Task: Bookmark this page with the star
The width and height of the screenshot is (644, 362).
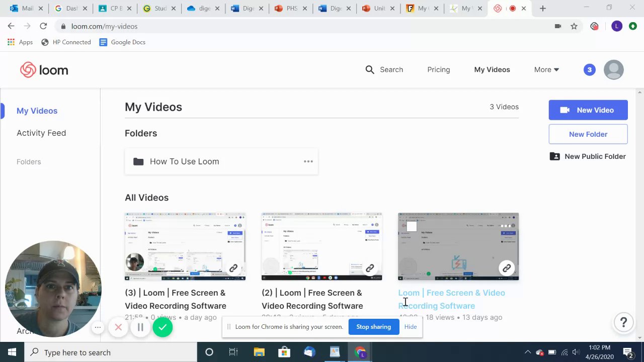Action: [574, 26]
